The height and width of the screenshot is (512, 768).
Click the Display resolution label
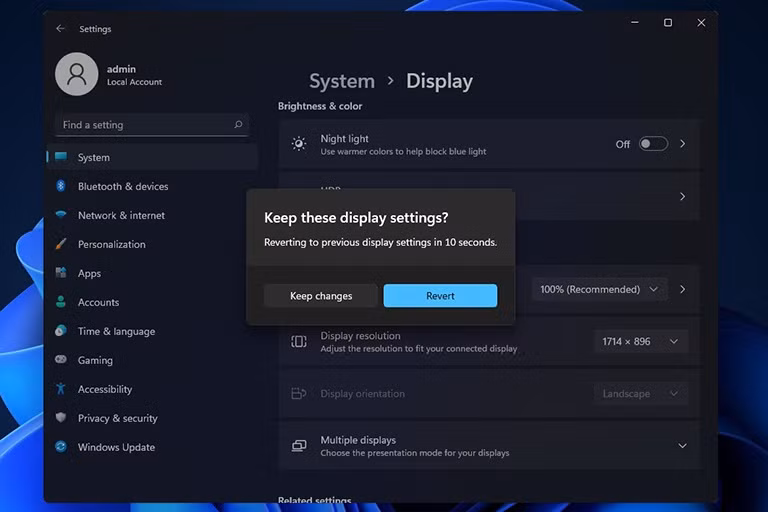[x=360, y=336]
